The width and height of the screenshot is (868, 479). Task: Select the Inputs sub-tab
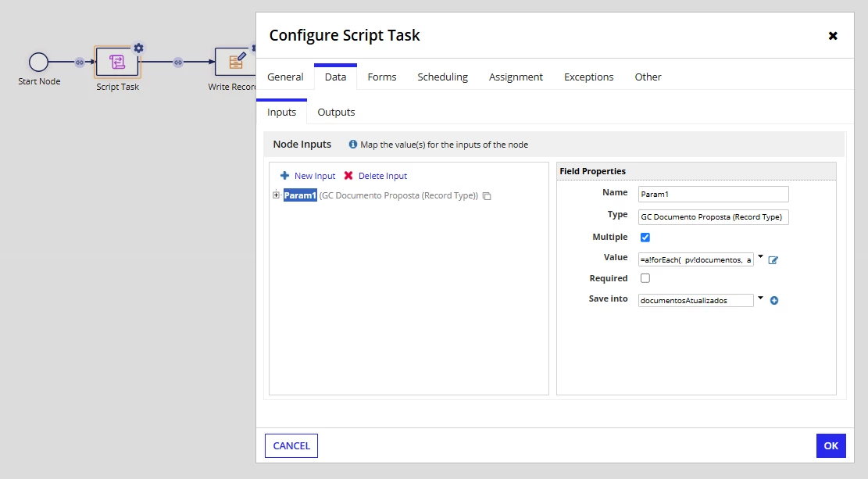click(x=281, y=112)
